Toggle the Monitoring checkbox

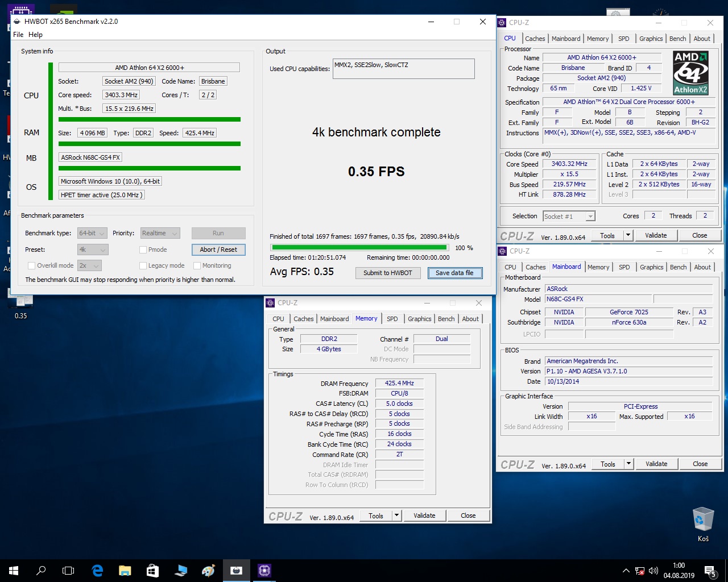click(x=197, y=265)
